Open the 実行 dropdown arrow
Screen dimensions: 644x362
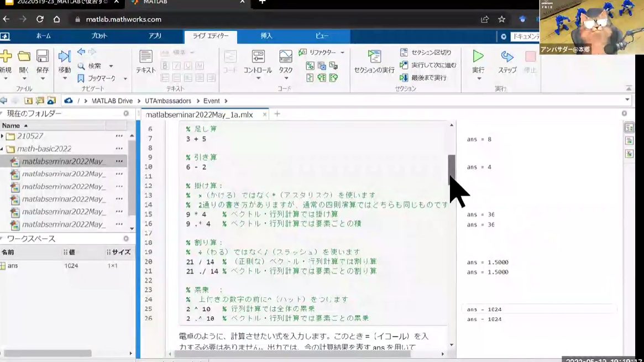coord(479,78)
